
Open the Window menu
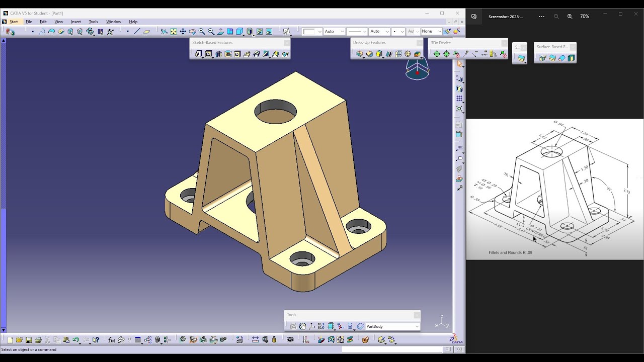[x=114, y=22]
